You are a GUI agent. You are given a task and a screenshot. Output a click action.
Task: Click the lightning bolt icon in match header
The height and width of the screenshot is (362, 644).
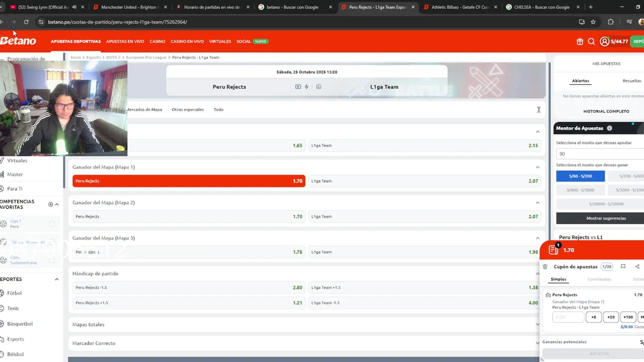coord(306,87)
